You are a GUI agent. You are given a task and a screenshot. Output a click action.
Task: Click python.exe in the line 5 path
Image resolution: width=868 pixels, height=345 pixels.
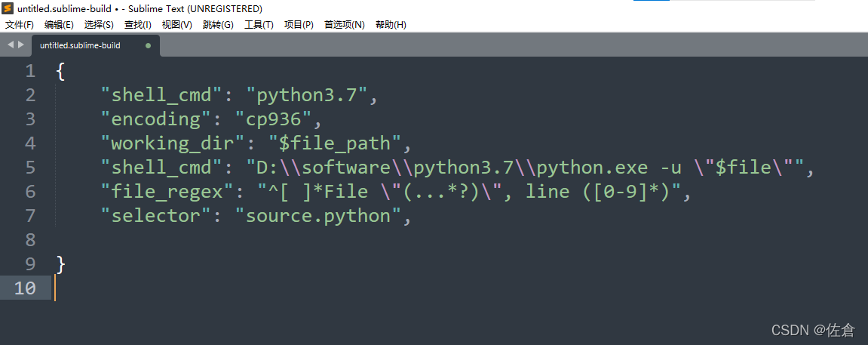(593, 168)
